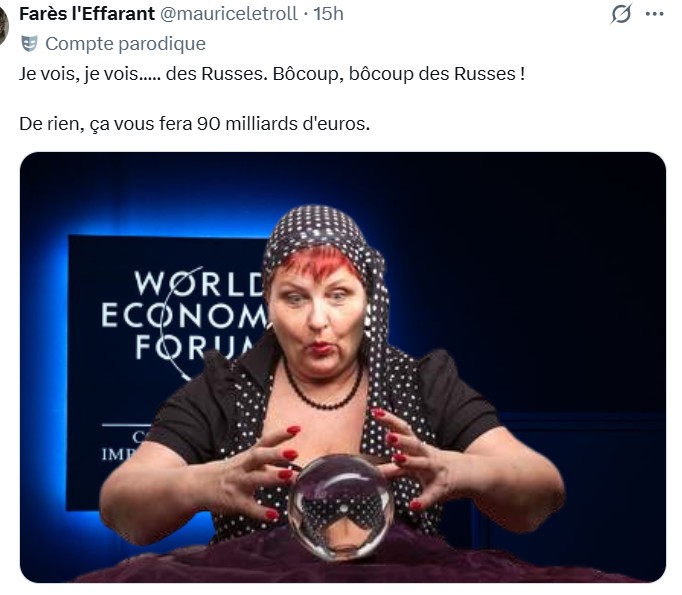Click the @mauriceletroll handle
Image resolution: width=682 pixels, height=595 pixels.
click(x=229, y=14)
